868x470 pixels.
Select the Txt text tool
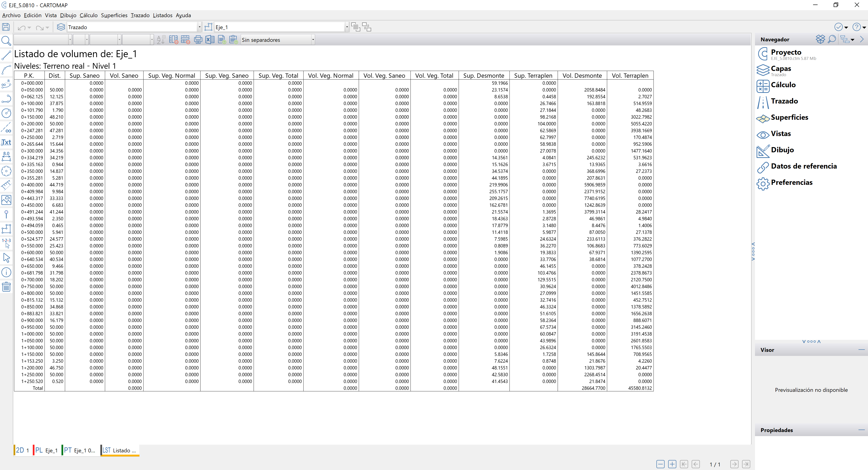tap(6, 142)
